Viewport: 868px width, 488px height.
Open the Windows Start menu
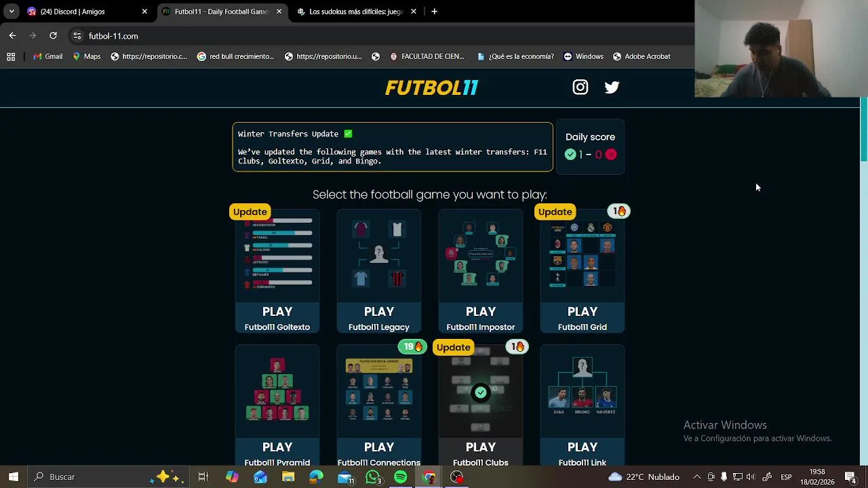[13, 476]
